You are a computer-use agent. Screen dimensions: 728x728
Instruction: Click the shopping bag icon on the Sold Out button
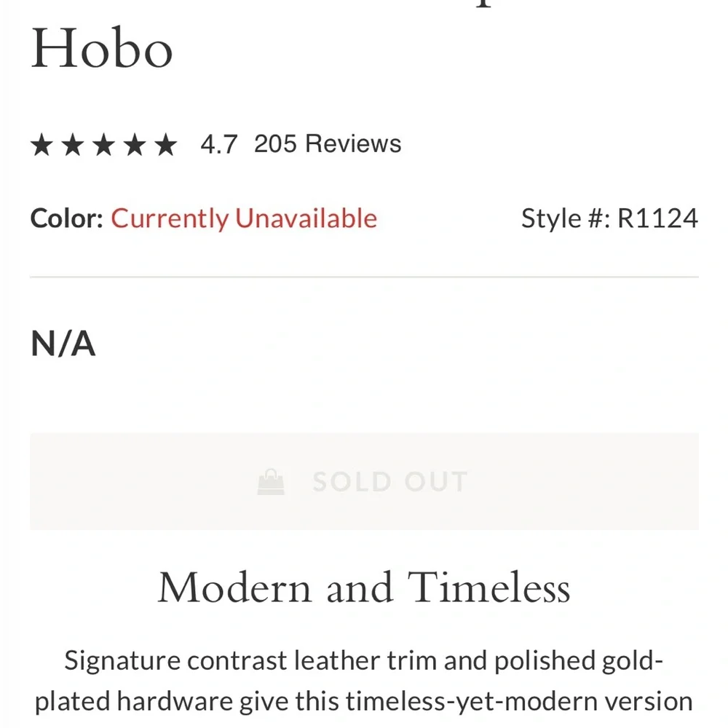pos(272,481)
